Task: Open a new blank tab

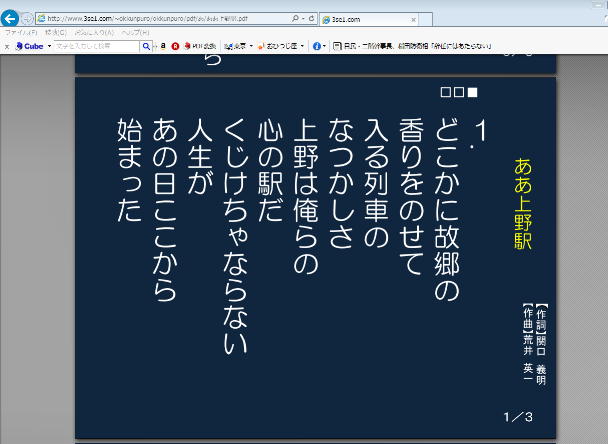Action: coord(426,19)
